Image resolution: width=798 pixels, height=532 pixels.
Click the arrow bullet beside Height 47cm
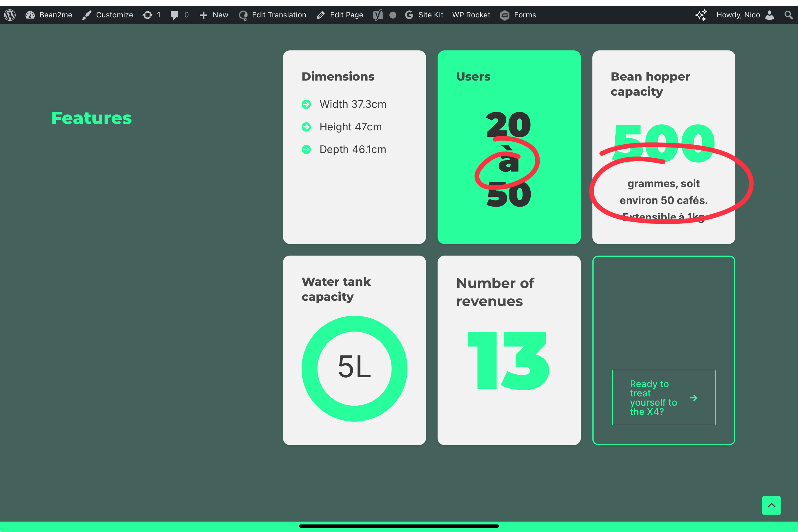306,127
